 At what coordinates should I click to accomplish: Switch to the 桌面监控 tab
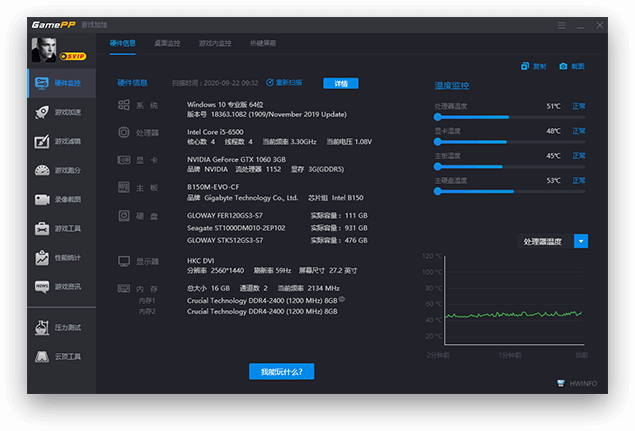(x=167, y=43)
